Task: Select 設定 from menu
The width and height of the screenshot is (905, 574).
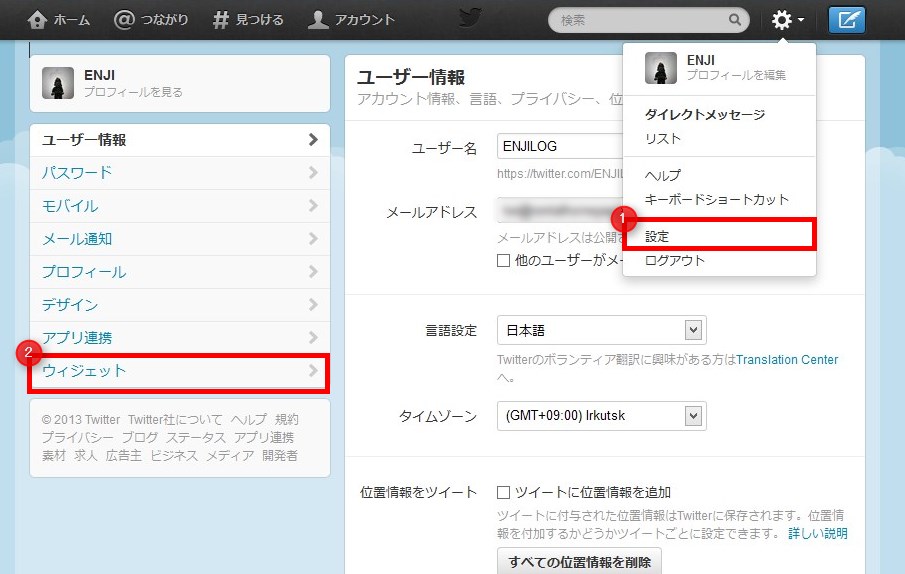Action: (657, 237)
